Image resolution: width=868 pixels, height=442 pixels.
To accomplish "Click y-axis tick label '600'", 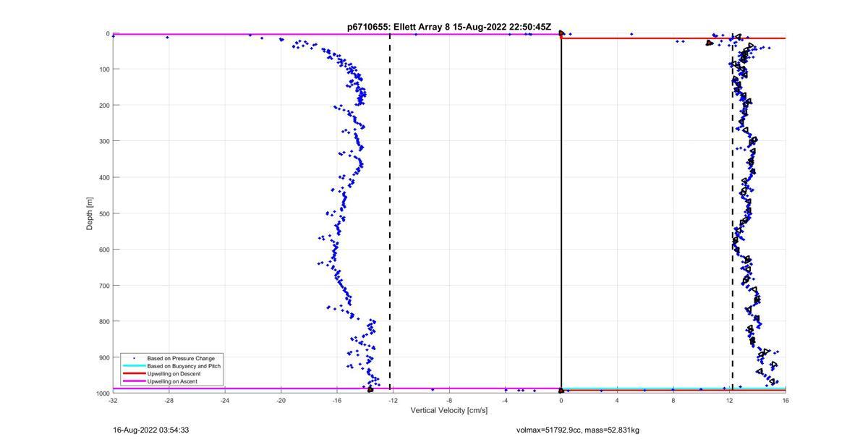I will pyautogui.click(x=103, y=250).
